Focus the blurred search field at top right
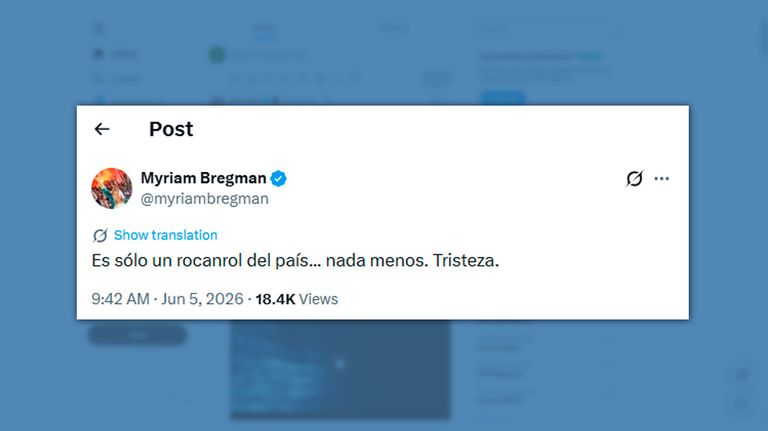This screenshot has width=768, height=431. [547, 29]
